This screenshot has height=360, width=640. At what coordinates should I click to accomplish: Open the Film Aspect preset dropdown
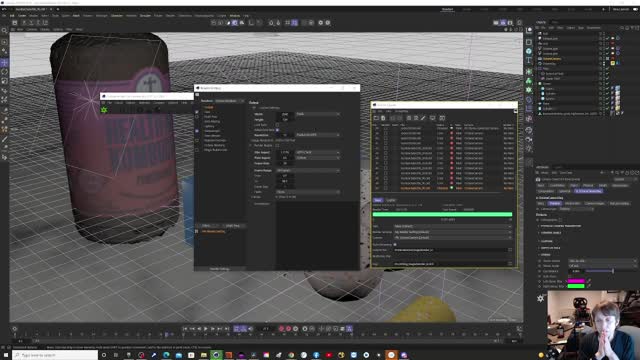tap(318, 152)
